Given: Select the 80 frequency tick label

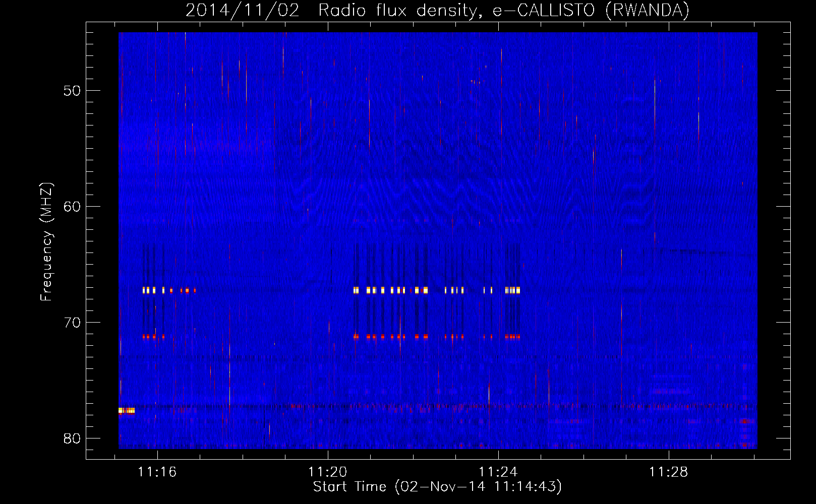Looking at the screenshot, I should pos(72,438).
